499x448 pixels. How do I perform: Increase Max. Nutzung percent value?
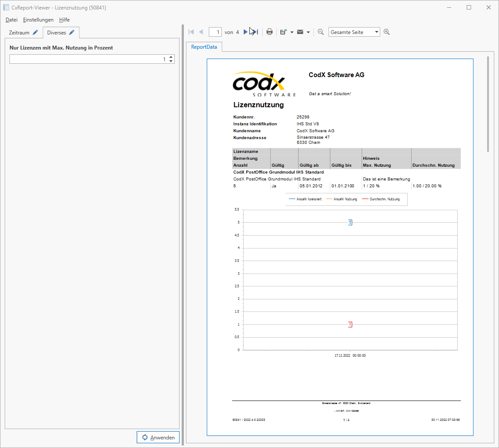(171, 57)
